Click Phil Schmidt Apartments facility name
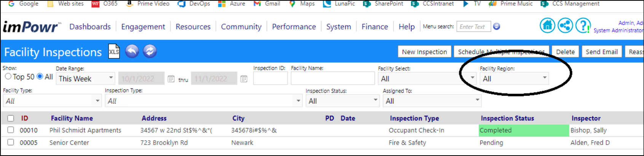Screen dimensions: 644x156 pyautogui.click(x=85, y=130)
